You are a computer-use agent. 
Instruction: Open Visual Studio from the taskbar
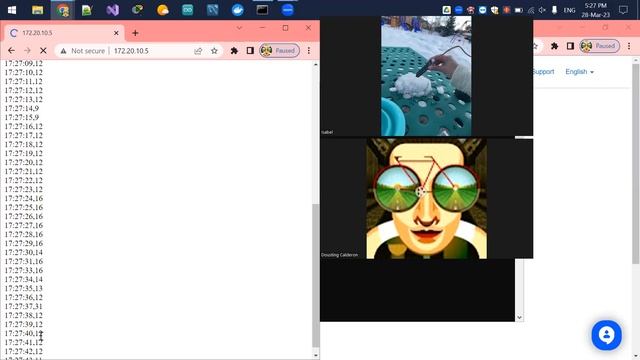(113, 10)
